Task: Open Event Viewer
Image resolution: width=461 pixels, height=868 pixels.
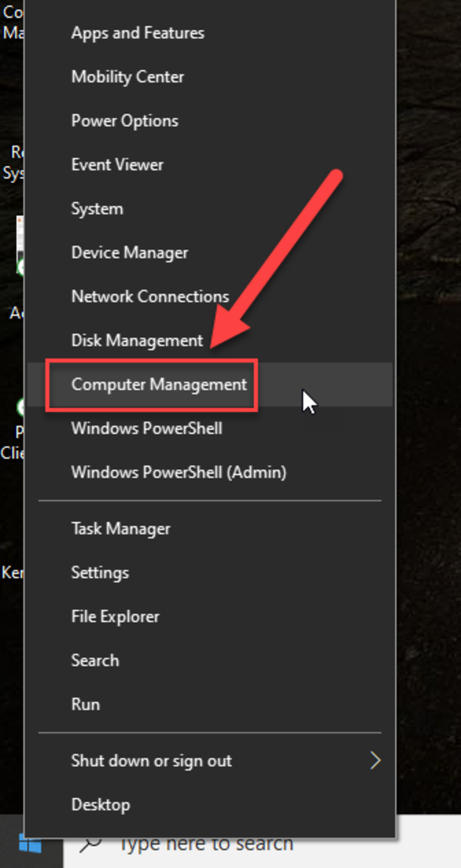Action: click(117, 164)
